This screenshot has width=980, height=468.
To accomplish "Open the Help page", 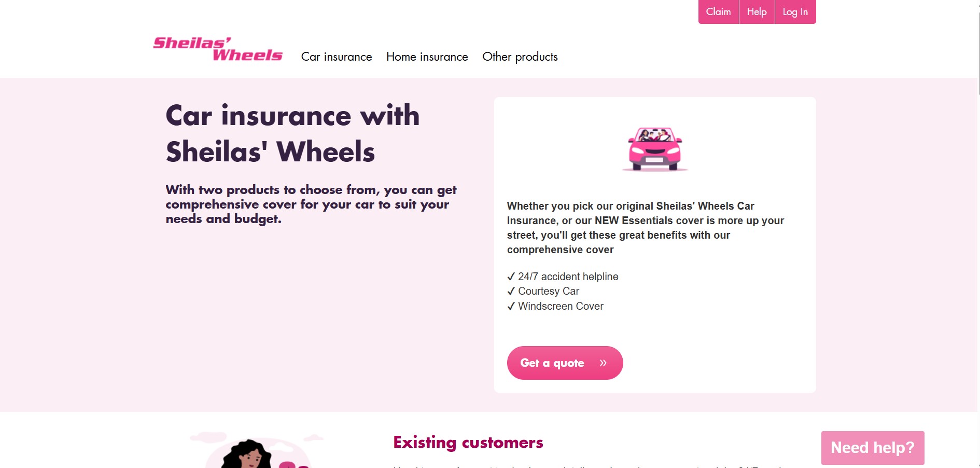I will (x=756, y=11).
